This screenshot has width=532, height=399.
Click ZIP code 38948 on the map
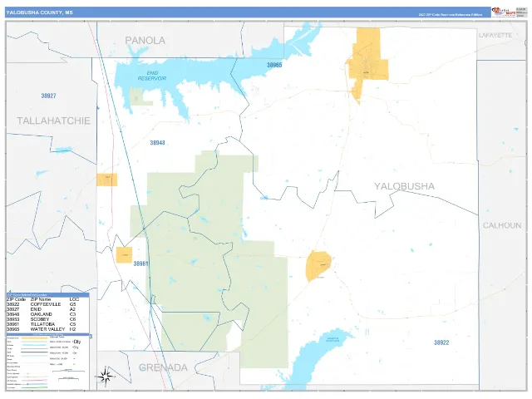pos(157,143)
